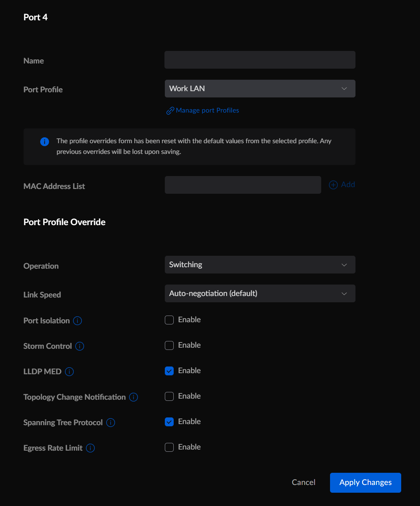Click the Egress Rate Limit info icon
Viewport: 420px width, 506px height.
[x=90, y=448]
